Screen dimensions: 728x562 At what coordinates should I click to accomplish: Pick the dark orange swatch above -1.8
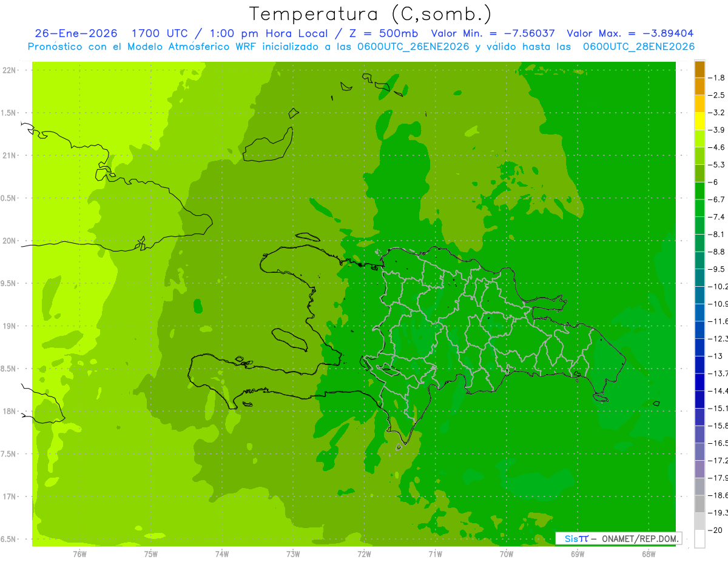(699, 69)
